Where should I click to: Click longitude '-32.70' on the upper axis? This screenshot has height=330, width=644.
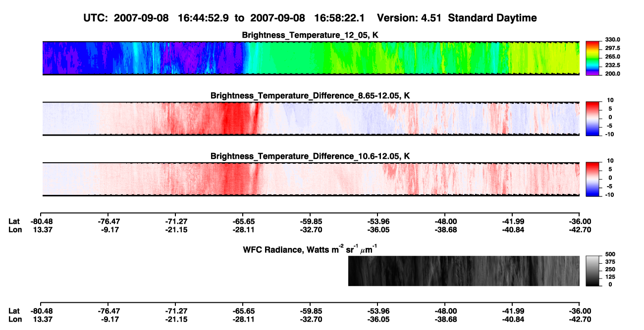pos(310,230)
